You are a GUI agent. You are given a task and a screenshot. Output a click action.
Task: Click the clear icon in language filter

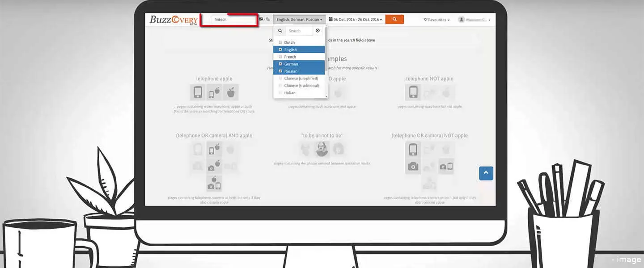point(318,31)
